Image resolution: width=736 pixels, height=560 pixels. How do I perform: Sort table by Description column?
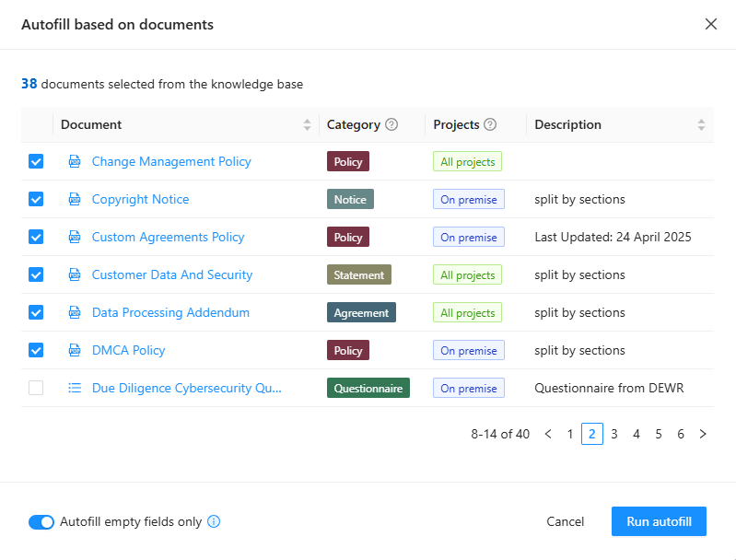(x=701, y=125)
